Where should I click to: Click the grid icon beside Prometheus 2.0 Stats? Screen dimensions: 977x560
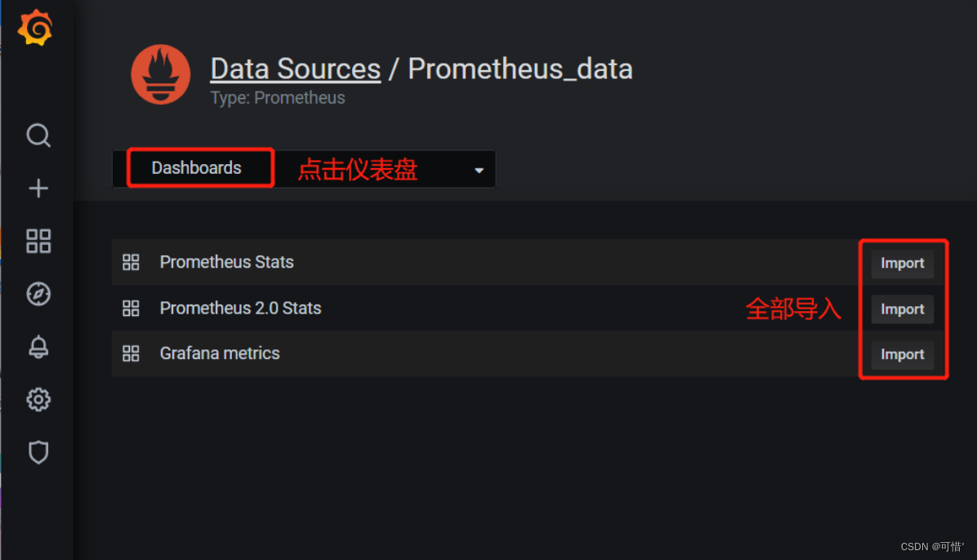pyautogui.click(x=131, y=309)
